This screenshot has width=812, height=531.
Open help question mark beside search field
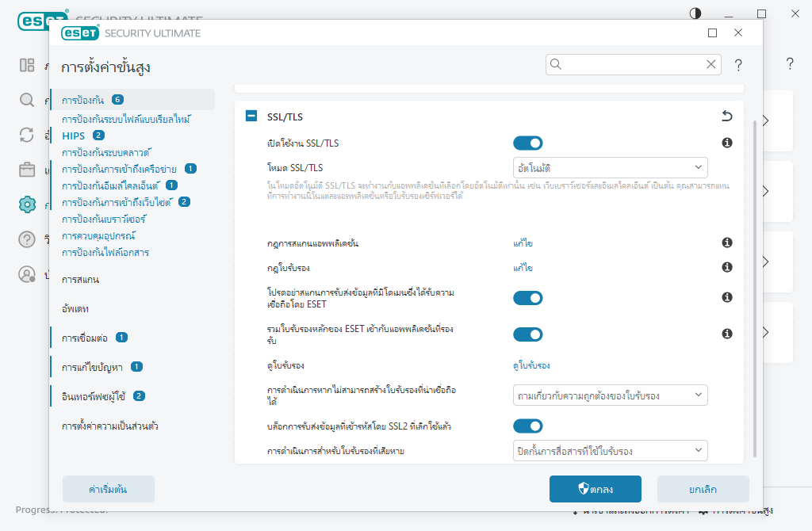click(738, 65)
